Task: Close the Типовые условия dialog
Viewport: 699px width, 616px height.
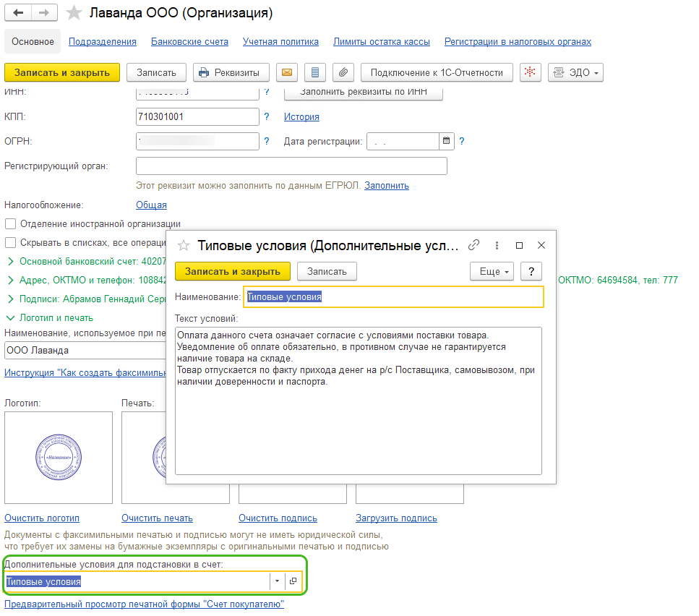Action: click(541, 245)
